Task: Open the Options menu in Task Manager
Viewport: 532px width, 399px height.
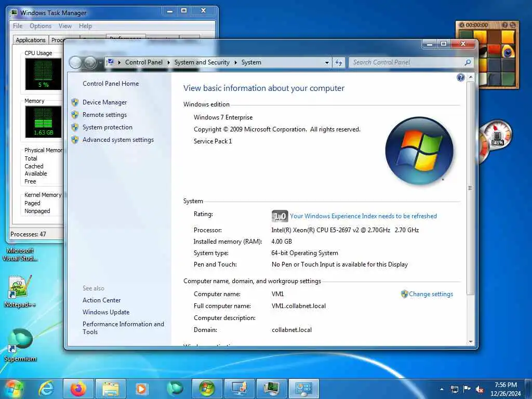Action: [41, 26]
